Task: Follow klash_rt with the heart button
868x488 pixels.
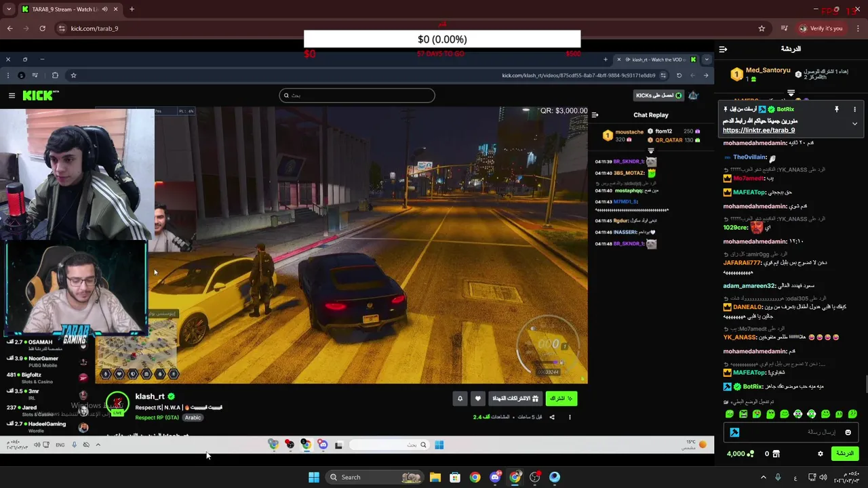Action: coord(477,399)
